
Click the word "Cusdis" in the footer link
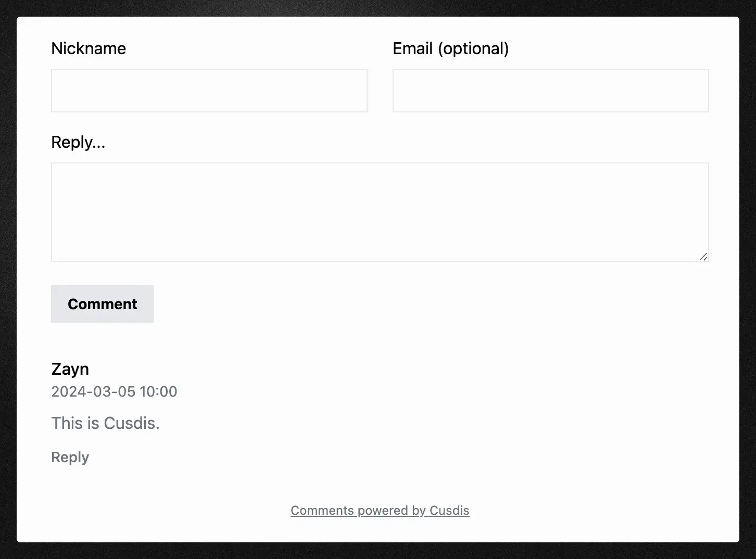449,511
